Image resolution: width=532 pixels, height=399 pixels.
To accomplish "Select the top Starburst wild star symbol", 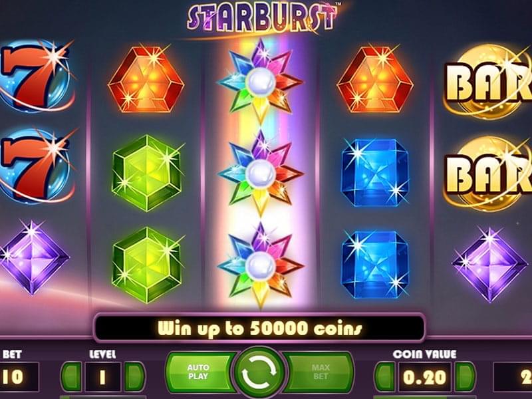I will [x=260, y=81].
